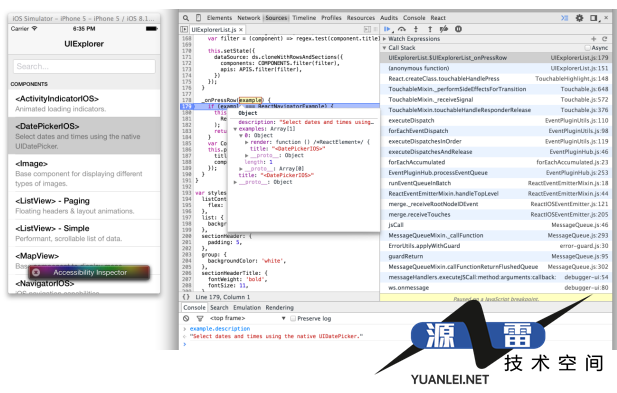Show the sources navigator panel icon
This screenshot has width=617, height=393.
pos(184,30)
